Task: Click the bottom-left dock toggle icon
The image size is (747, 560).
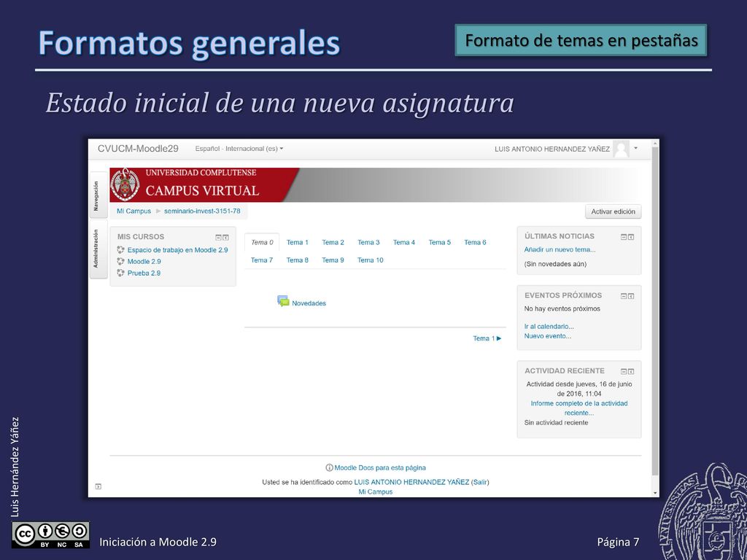Action: coord(98,486)
